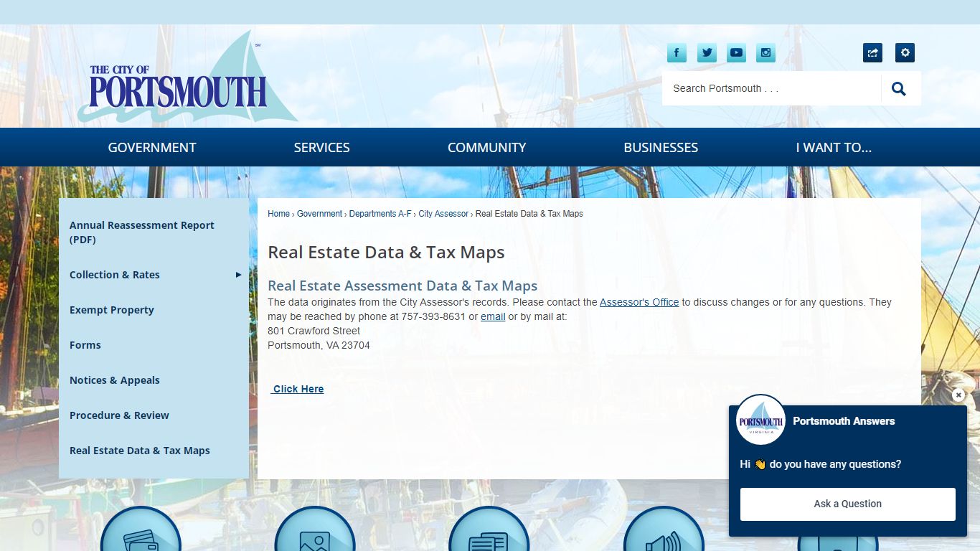Go to Departments A-F breadcrumb

[380, 214]
